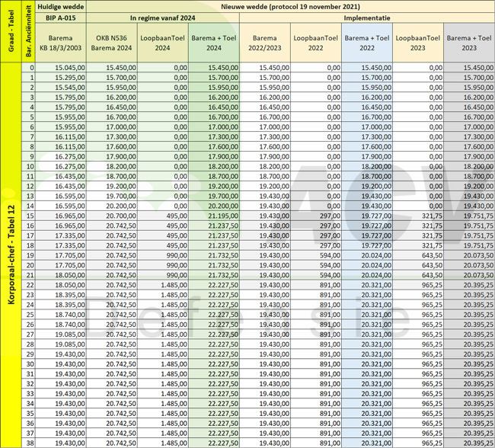
Task: Select the 495,00 LoopbaanToel 2024 cell, row 15
Action: (x=162, y=216)
